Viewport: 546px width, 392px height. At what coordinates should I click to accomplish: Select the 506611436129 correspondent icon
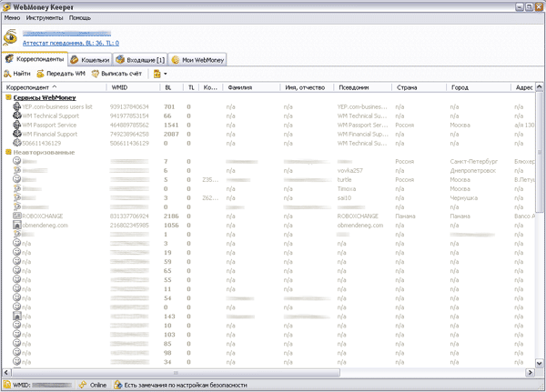click(x=16, y=143)
